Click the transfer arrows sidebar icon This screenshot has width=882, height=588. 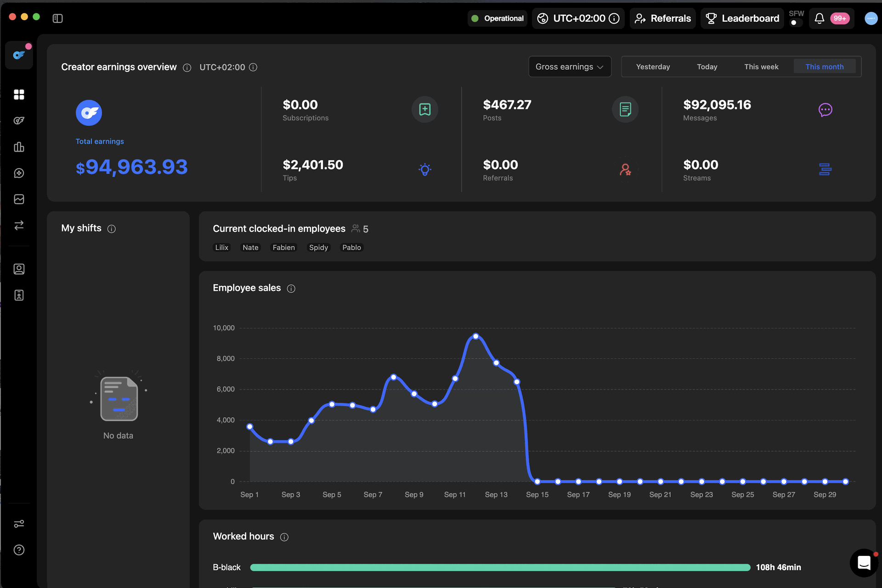(x=19, y=226)
